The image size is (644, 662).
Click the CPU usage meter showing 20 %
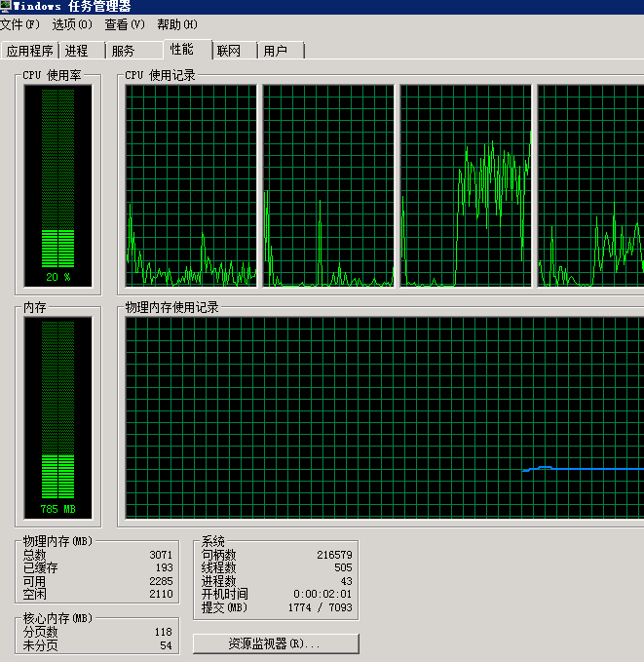pos(58,186)
